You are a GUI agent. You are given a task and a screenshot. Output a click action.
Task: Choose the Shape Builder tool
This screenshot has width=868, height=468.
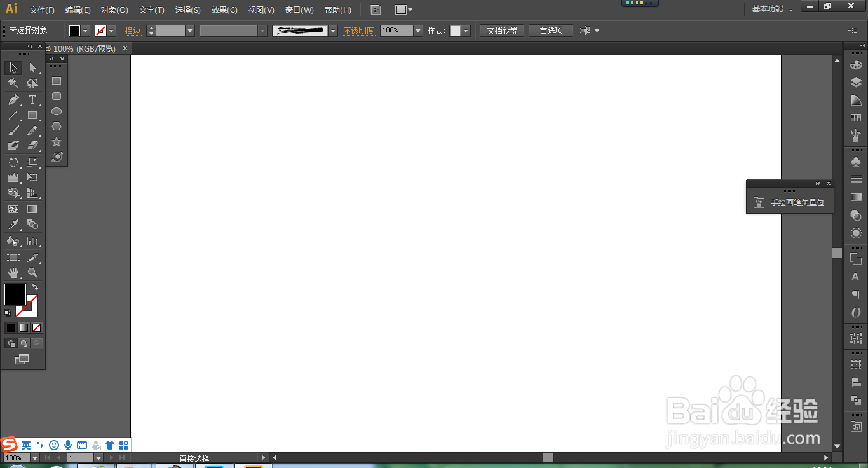click(x=13, y=193)
